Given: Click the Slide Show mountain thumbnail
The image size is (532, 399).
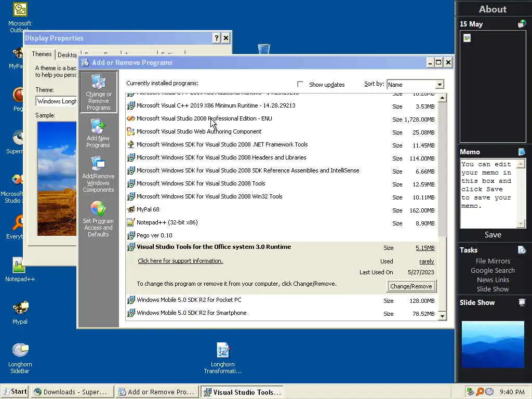Looking at the screenshot, I should pos(493,344).
